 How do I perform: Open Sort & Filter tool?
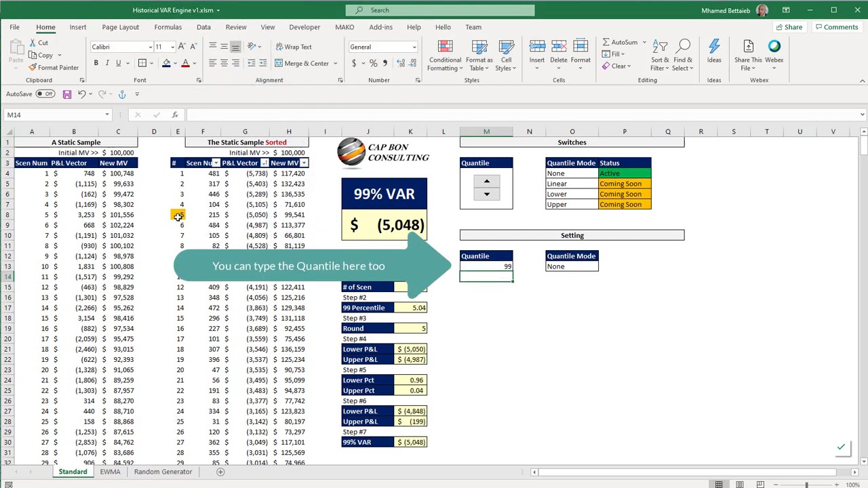point(660,56)
